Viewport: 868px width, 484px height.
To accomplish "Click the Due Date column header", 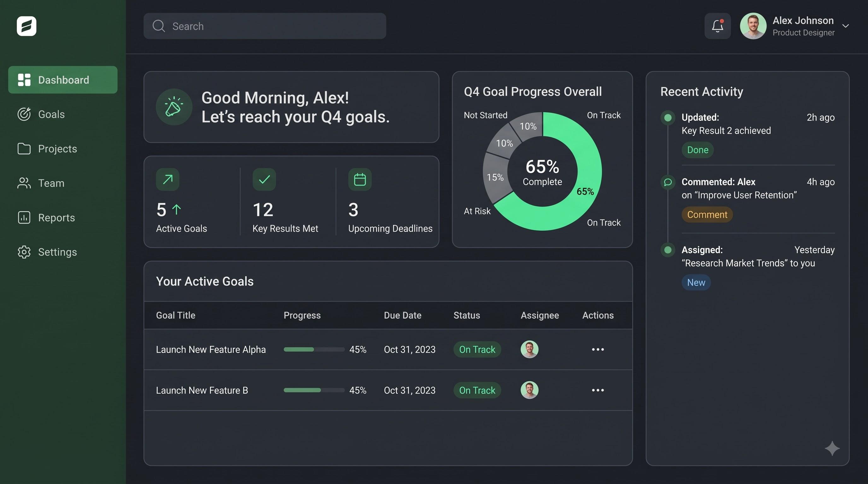I will click(402, 315).
